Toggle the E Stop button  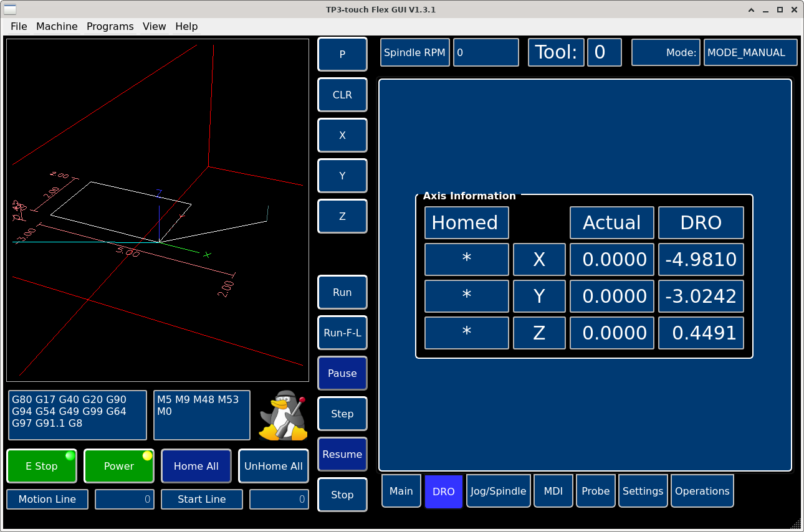tap(42, 466)
